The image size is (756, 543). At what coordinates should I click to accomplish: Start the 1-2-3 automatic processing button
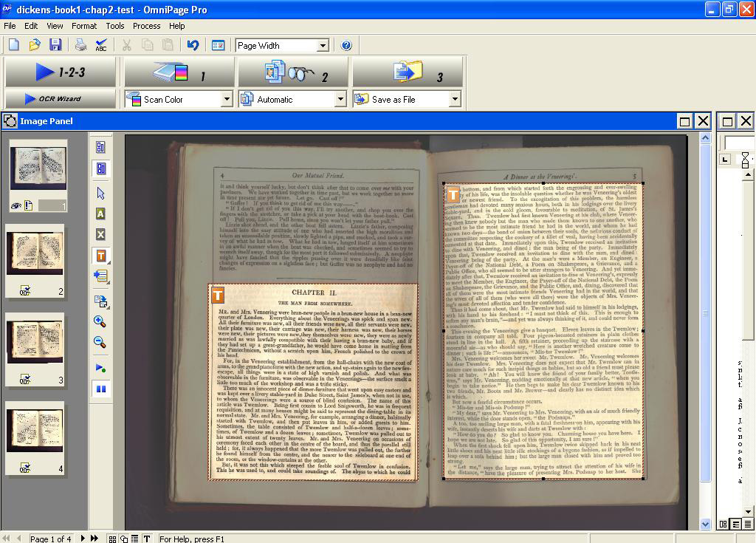click(61, 72)
